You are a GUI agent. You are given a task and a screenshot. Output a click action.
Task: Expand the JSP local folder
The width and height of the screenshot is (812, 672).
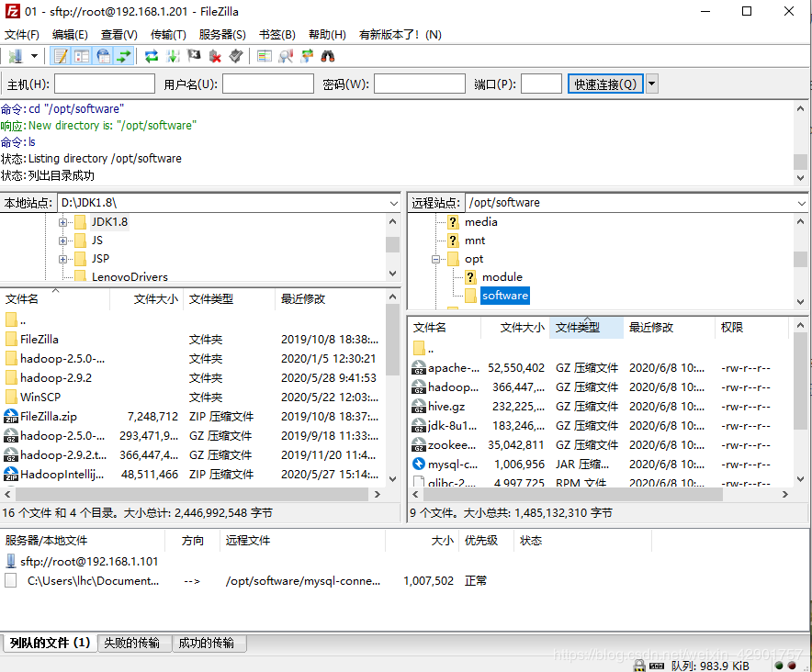pyautogui.click(x=62, y=259)
